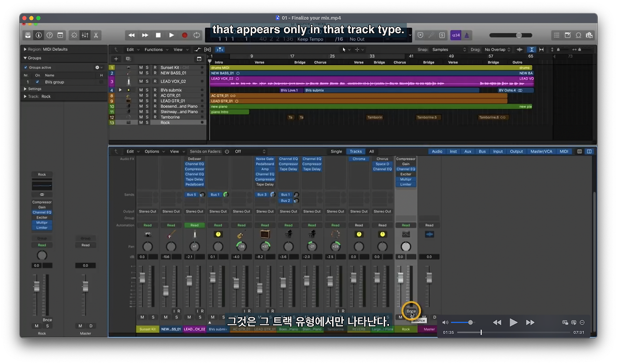Click the Rock channel pan knob
Viewport: 617px width, 364px height.
406,247
